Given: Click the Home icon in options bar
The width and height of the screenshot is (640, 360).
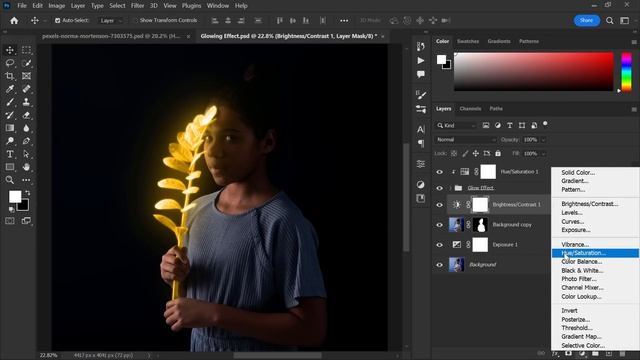Looking at the screenshot, I should pyautogui.click(x=14, y=20).
